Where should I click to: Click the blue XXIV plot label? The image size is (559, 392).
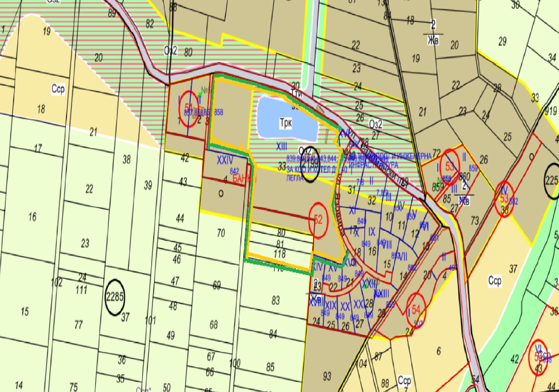pos(225,160)
